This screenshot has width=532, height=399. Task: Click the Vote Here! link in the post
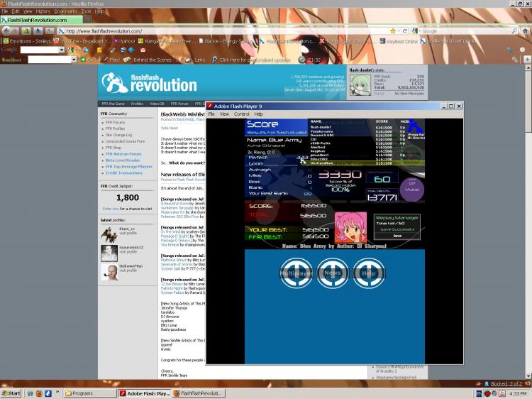click(170, 128)
